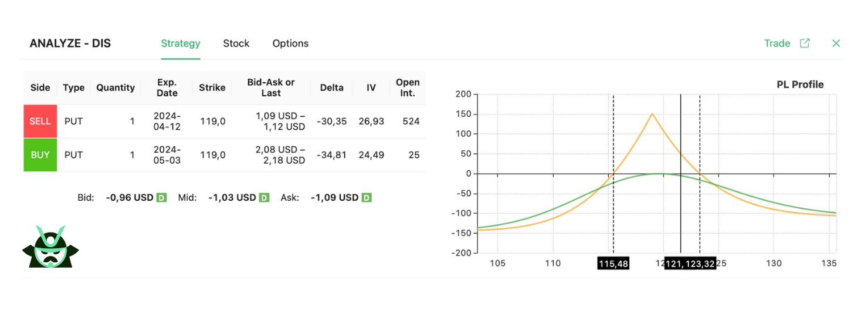Click the green D badge next to Bid
Image resolution: width=868 pixels, height=317 pixels.
click(161, 198)
